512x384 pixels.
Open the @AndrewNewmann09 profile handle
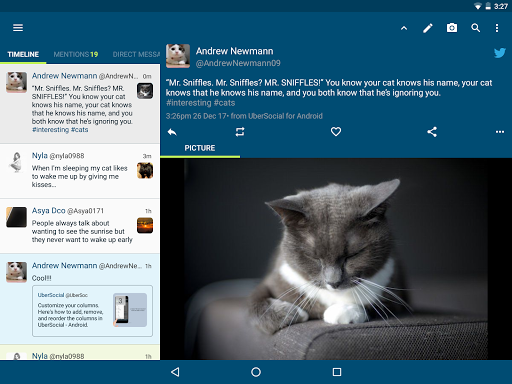pyautogui.click(x=238, y=63)
